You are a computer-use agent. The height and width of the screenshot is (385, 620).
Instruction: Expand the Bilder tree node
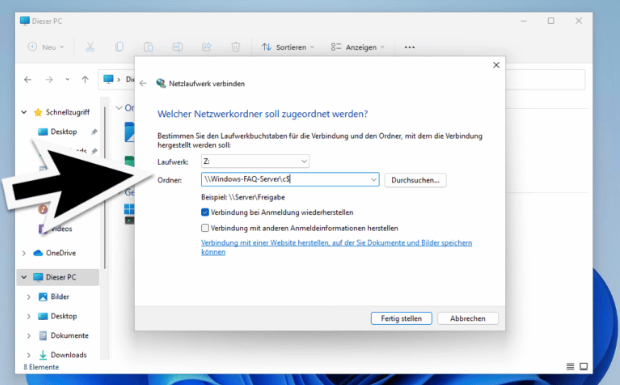28,297
